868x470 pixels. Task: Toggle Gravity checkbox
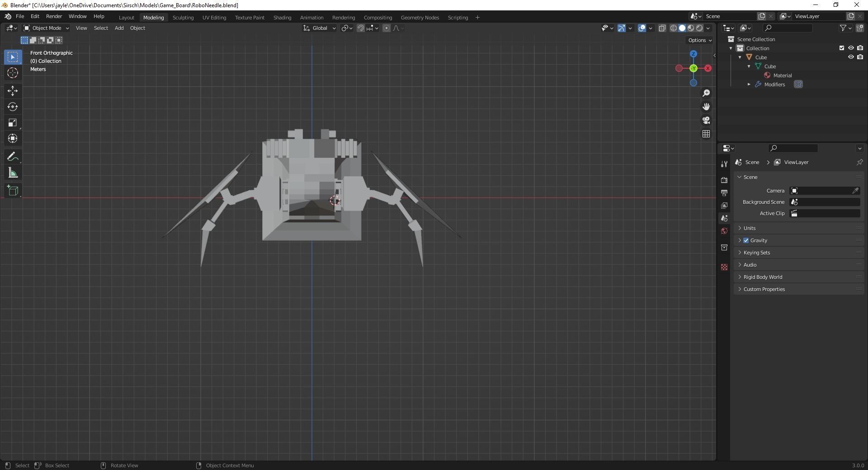[746, 240]
